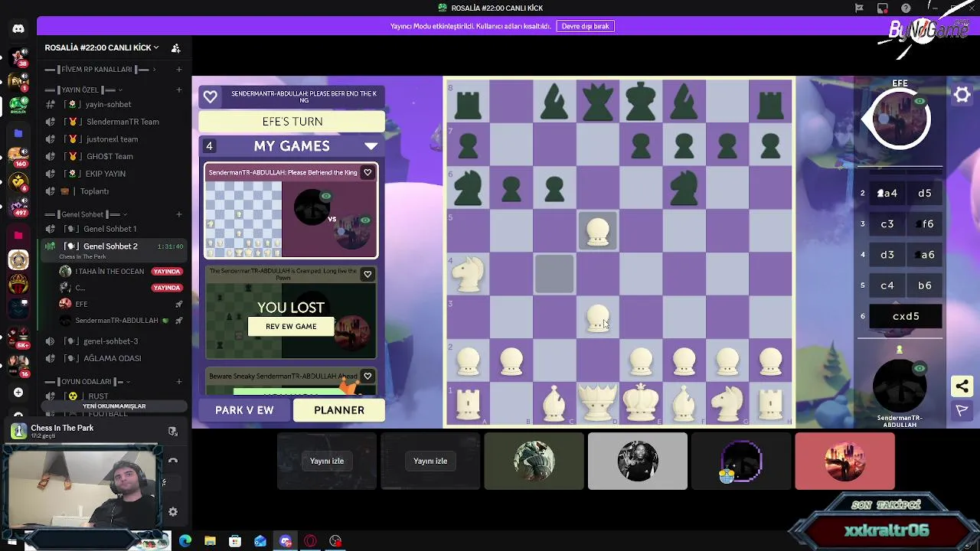Open Microsoft Edge from the taskbar
Viewport: 980px width, 551px height.
(185, 541)
